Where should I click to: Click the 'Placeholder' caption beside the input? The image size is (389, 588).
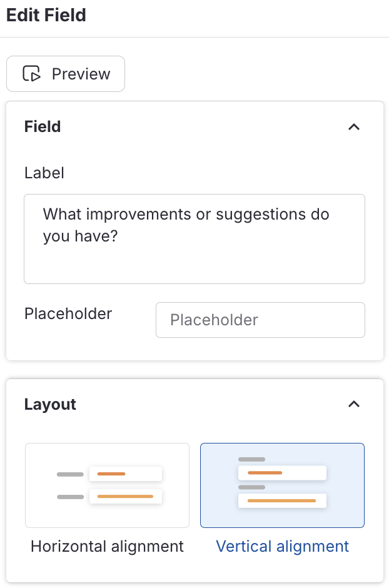click(68, 313)
